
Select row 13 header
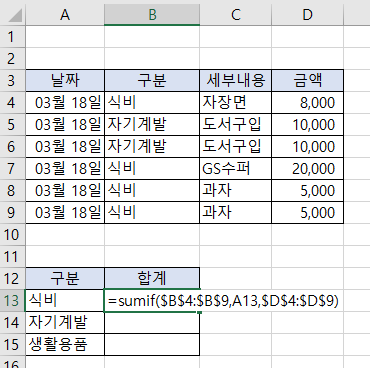tap(12, 301)
